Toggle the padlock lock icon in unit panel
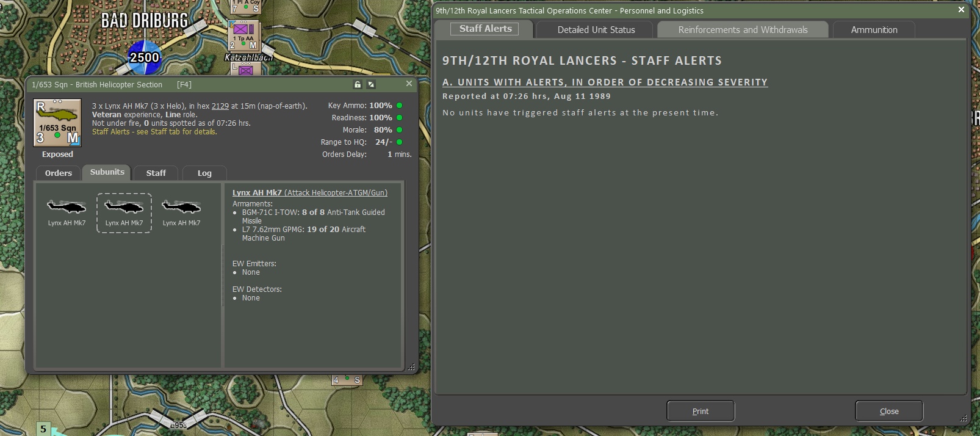The width and height of the screenshot is (980, 436). tap(358, 84)
